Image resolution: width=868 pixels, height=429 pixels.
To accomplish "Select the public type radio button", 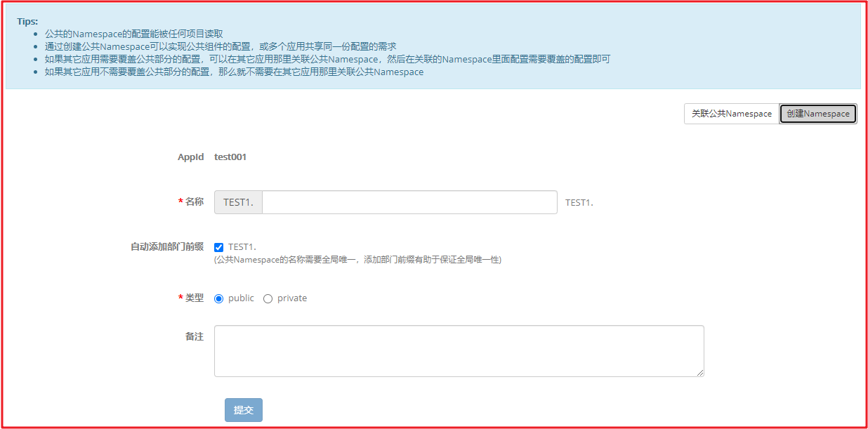I will point(218,298).
